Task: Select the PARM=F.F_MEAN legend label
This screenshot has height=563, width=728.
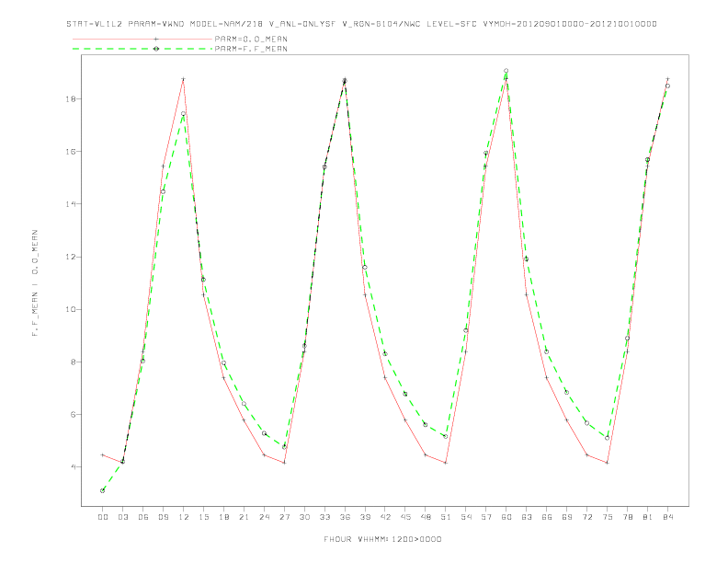Action: coord(251,49)
